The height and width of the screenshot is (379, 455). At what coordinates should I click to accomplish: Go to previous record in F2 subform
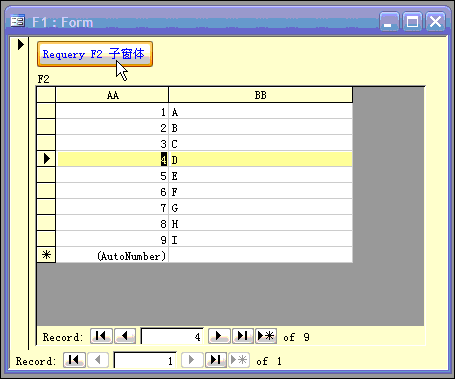point(125,336)
